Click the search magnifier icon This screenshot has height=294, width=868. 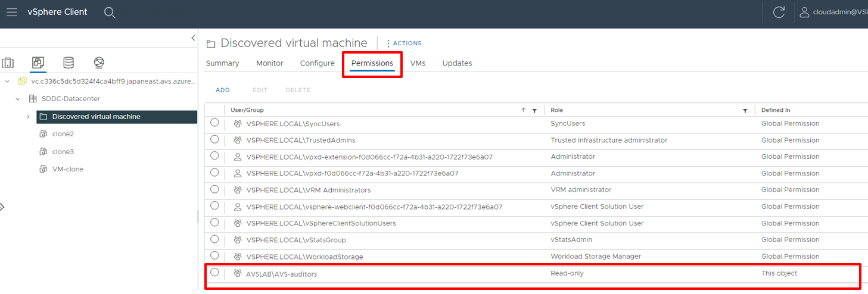point(110,12)
